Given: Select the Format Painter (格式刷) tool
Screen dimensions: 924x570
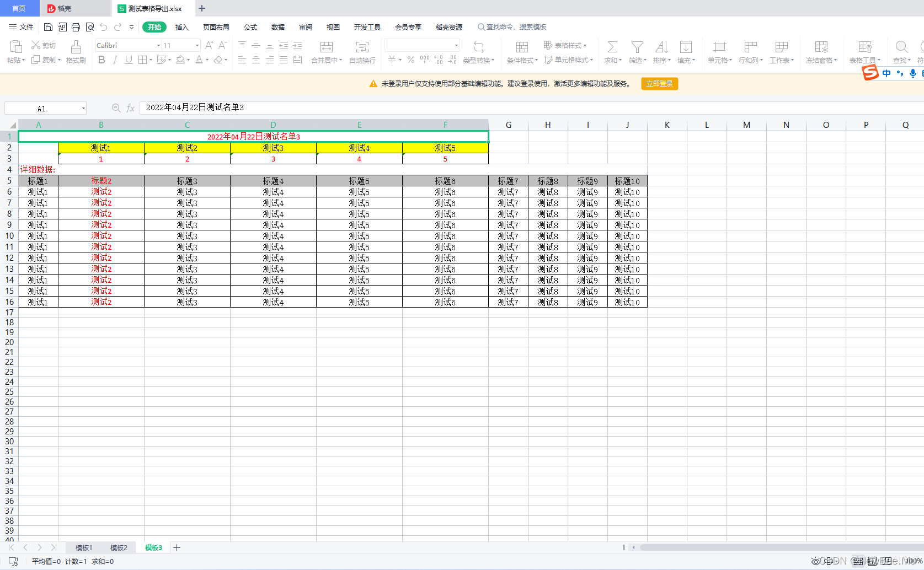Looking at the screenshot, I should 76,52.
